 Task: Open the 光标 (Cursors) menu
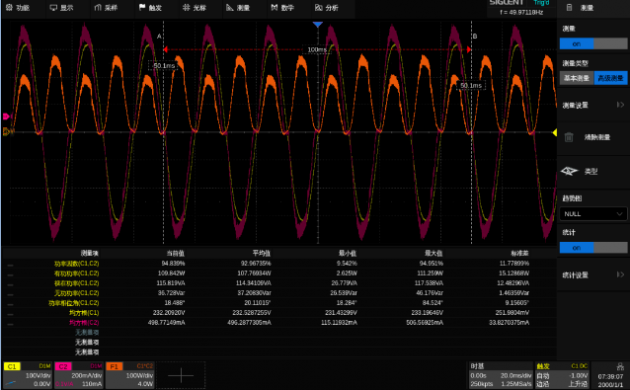tap(194, 8)
